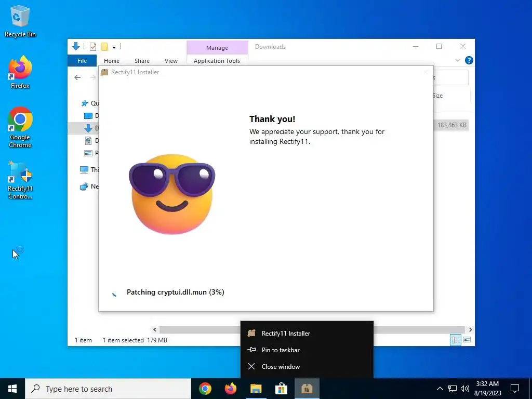Click Explorer horizontal scrollbar left arrow
Viewport: 532px width, 399px height.
(x=155, y=329)
